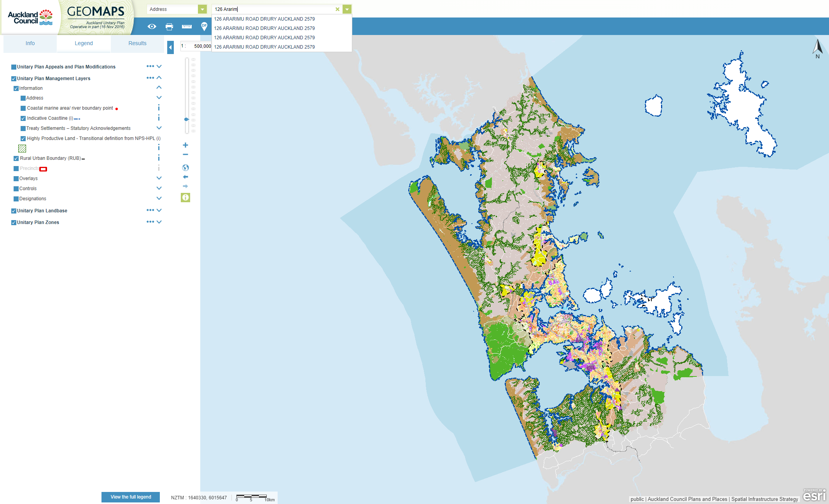The width and height of the screenshot is (829, 504).
Task: Click the full extent globe icon
Action: pos(185,168)
